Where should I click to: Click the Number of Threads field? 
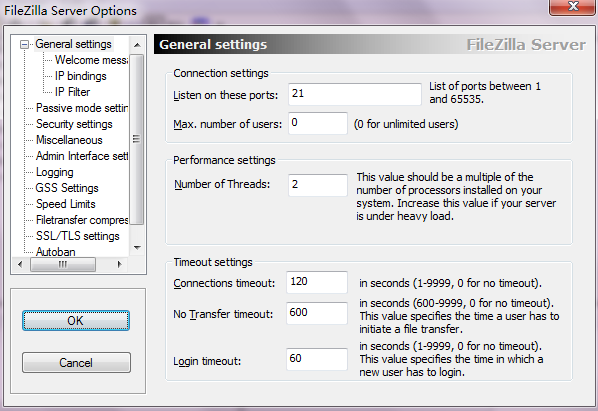(x=318, y=185)
